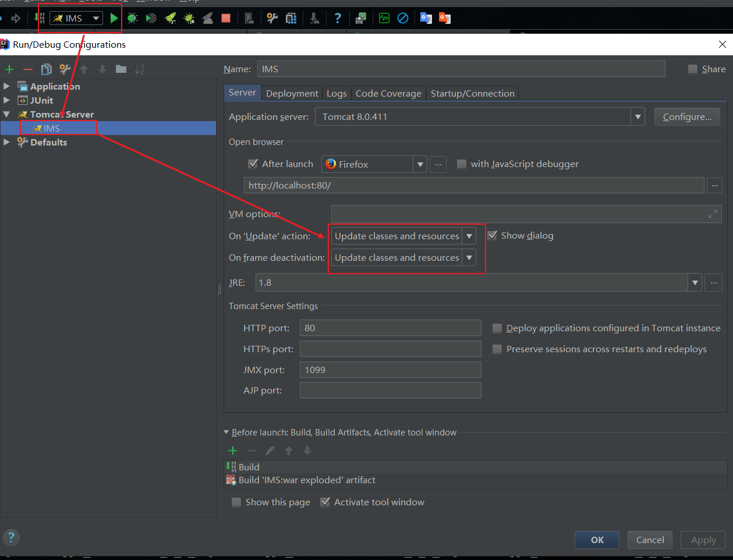Viewport: 733px width, 560px height.
Task: Open the Application server Tomcat dropdown
Action: [638, 117]
